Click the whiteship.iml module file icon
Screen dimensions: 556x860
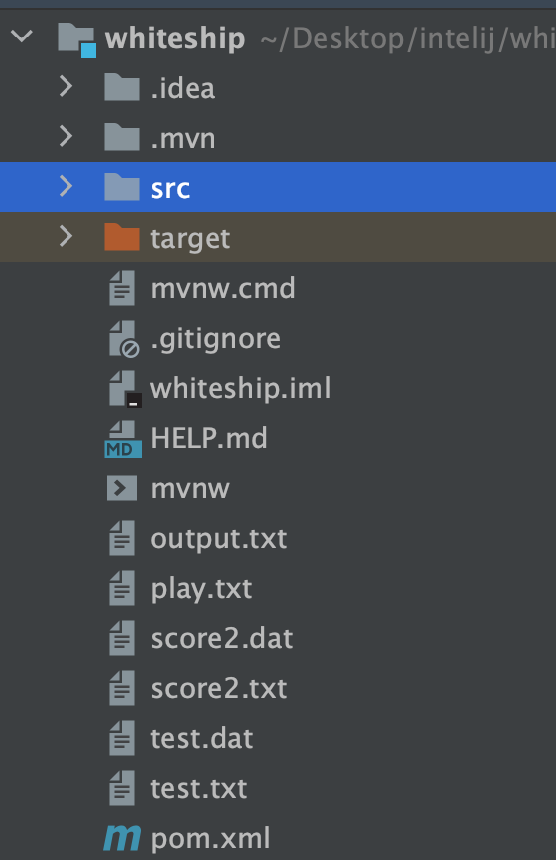[x=125, y=389]
